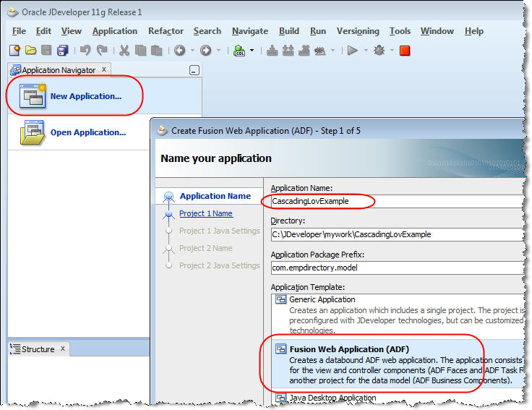The image size is (532, 410).
Task: Click the Debug bug icon
Action: pyautogui.click(x=379, y=51)
